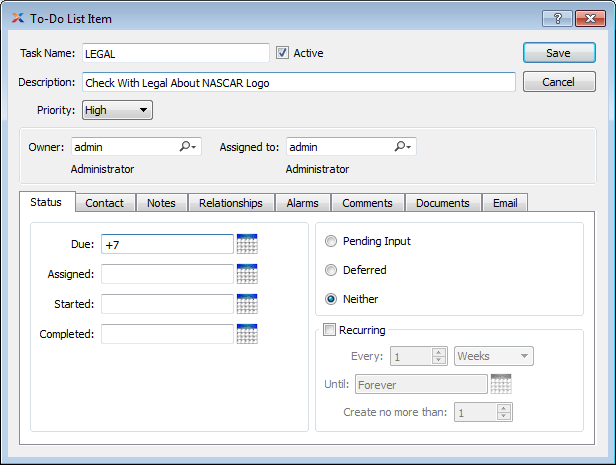Select the Pending Input radio button
616x465 pixels.
coord(330,241)
